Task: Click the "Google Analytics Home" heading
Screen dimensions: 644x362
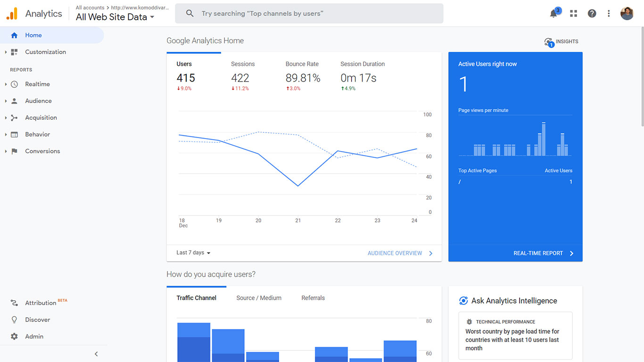Action: tap(205, 41)
